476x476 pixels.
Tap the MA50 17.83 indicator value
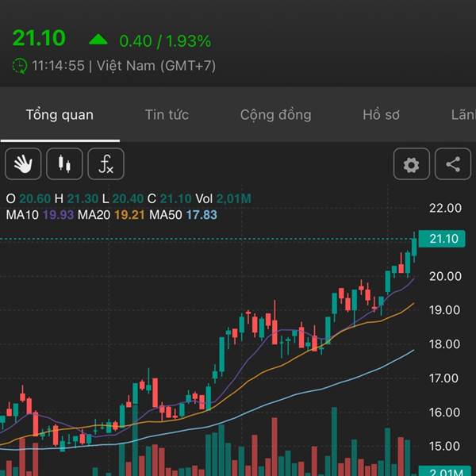(183, 215)
